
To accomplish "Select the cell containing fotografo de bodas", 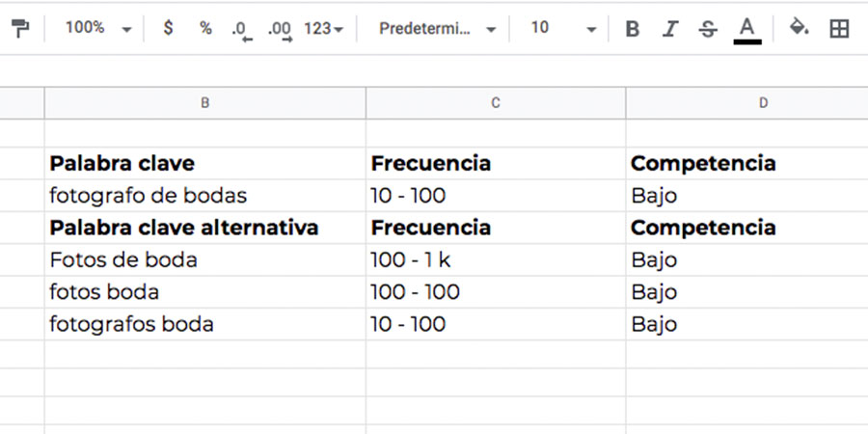I will pyautogui.click(x=204, y=196).
